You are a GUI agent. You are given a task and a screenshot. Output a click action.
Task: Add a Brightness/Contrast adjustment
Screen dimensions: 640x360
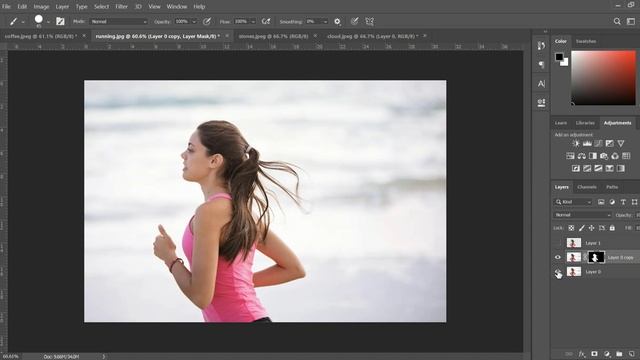tap(576, 144)
